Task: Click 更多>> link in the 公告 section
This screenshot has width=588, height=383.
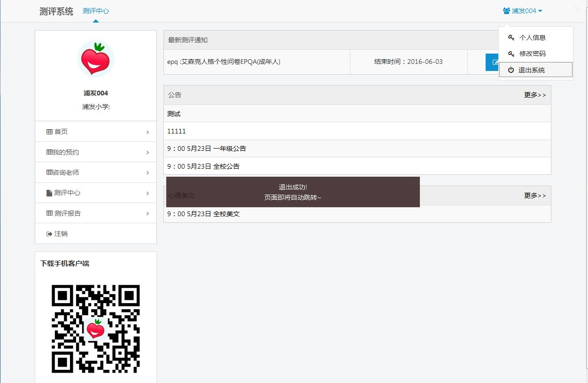Action: pos(535,95)
